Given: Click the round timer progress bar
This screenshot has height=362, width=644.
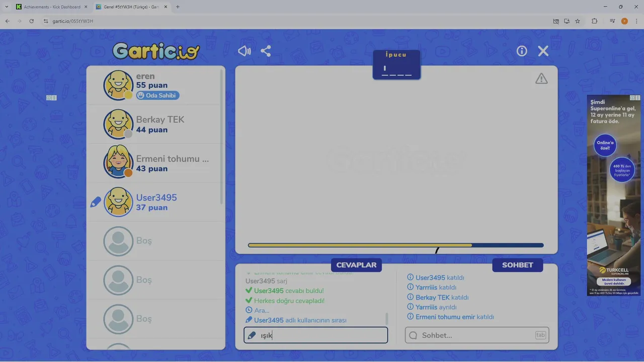Looking at the screenshot, I should coord(396,245).
